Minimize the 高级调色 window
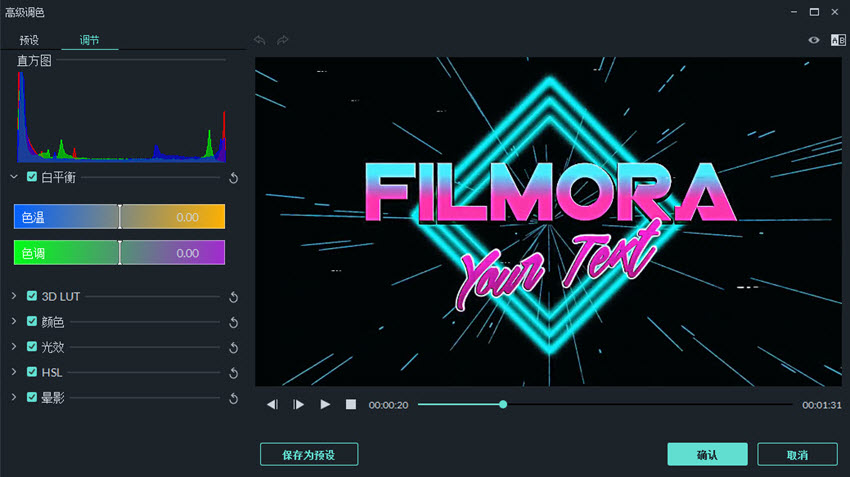 pos(794,11)
